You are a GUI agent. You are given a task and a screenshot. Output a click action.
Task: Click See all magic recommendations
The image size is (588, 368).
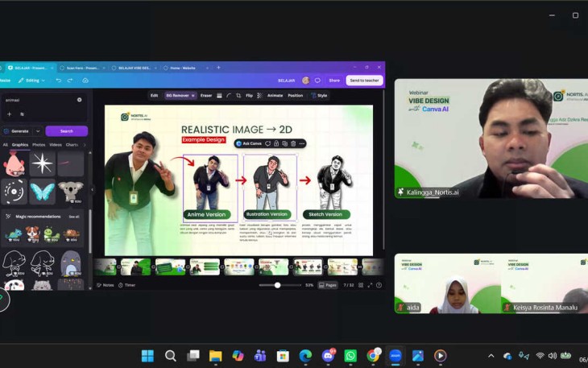(x=74, y=217)
